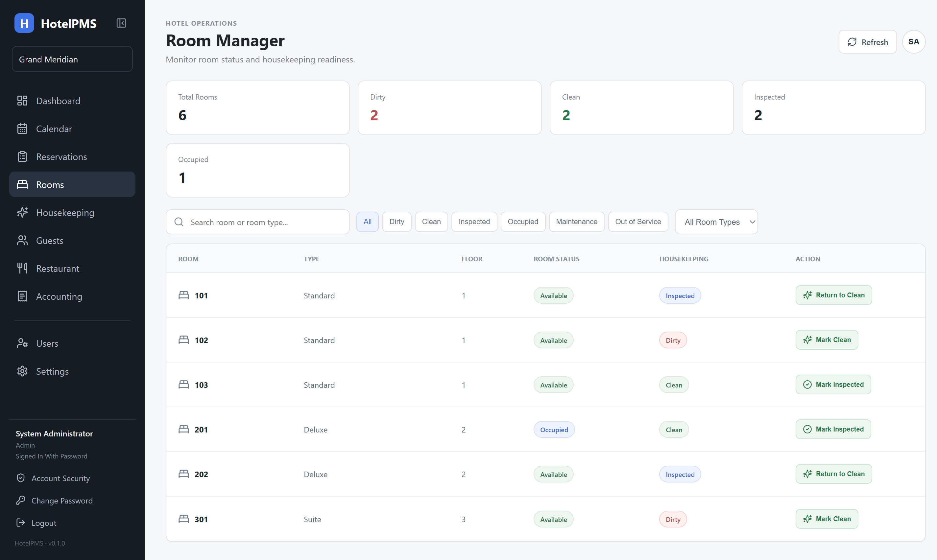Click the bed icon for room 101
Image resolution: width=937 pixels, height=560 pixels.
click(184, 295)
